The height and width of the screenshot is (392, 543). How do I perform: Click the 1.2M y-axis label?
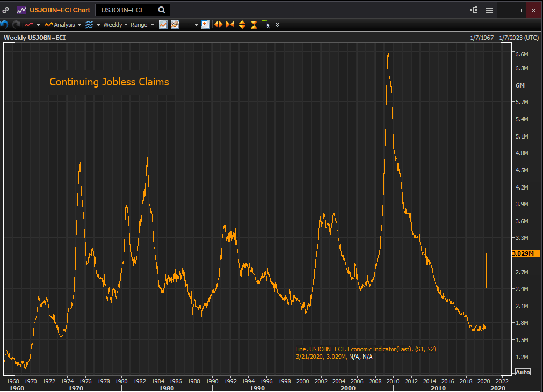coord(522,357)
